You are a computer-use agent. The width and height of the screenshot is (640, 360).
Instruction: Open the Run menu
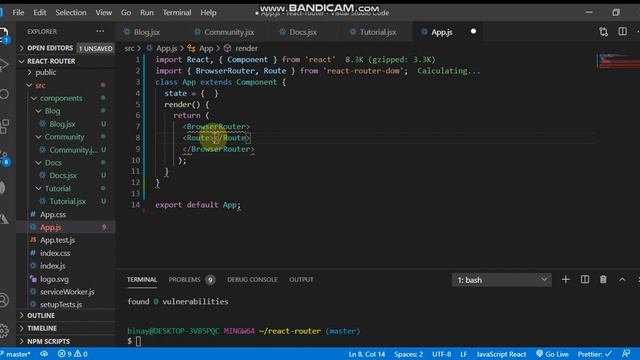pyautogui.click(x=147, y=12)
